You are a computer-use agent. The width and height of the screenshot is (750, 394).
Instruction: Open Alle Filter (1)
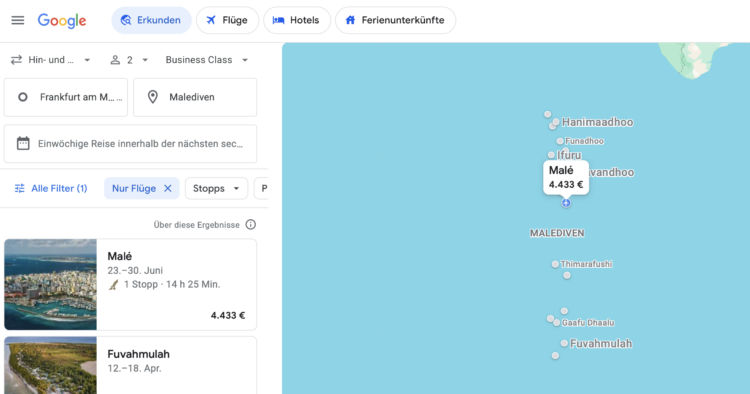pos(51,188)
